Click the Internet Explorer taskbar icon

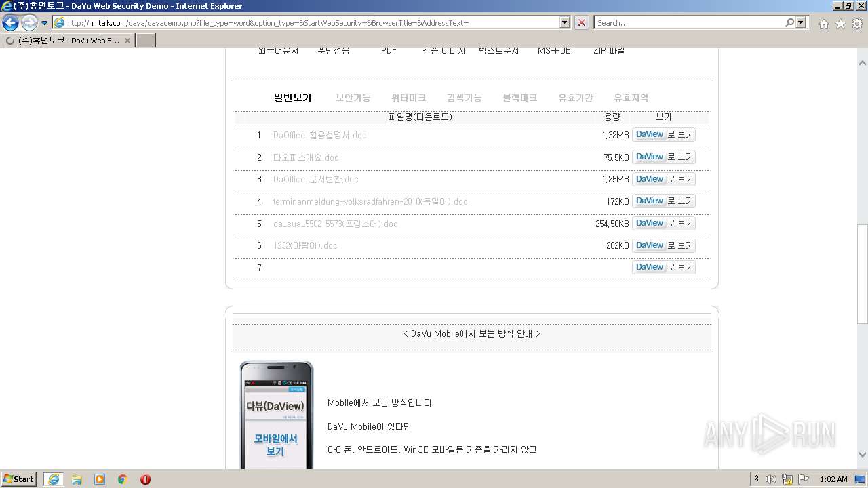[54, 479]
